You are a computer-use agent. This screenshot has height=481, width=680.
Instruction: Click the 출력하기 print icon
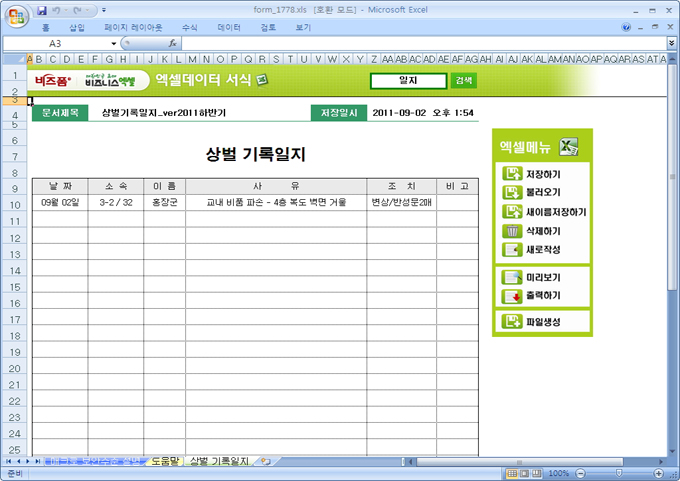pos(512,295)
